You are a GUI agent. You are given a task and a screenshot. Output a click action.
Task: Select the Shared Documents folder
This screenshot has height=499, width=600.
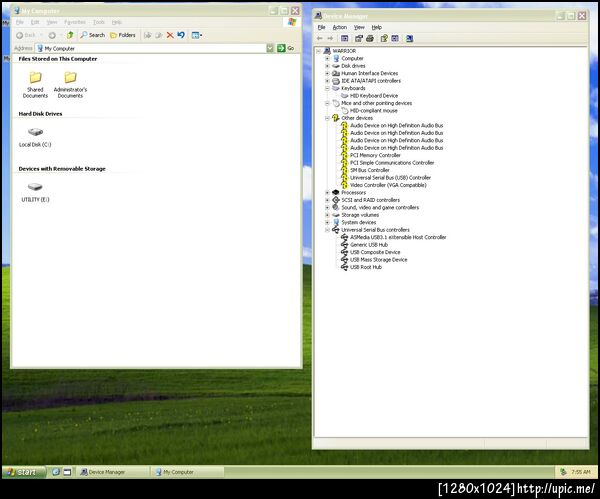tap(35, 85)
